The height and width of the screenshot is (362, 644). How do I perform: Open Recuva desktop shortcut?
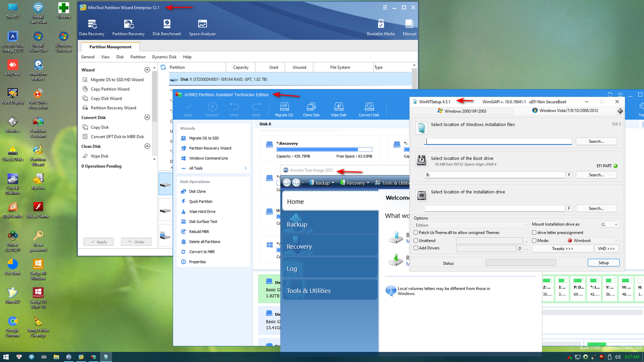pyautogui.click(x=38, y=183)
